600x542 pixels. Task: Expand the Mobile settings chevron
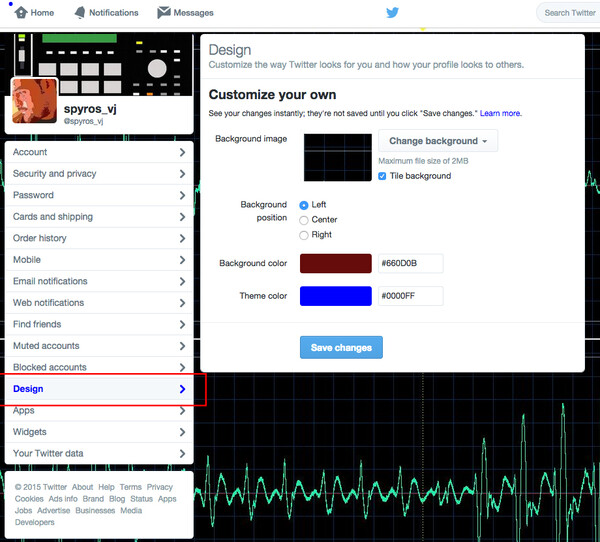182,260
